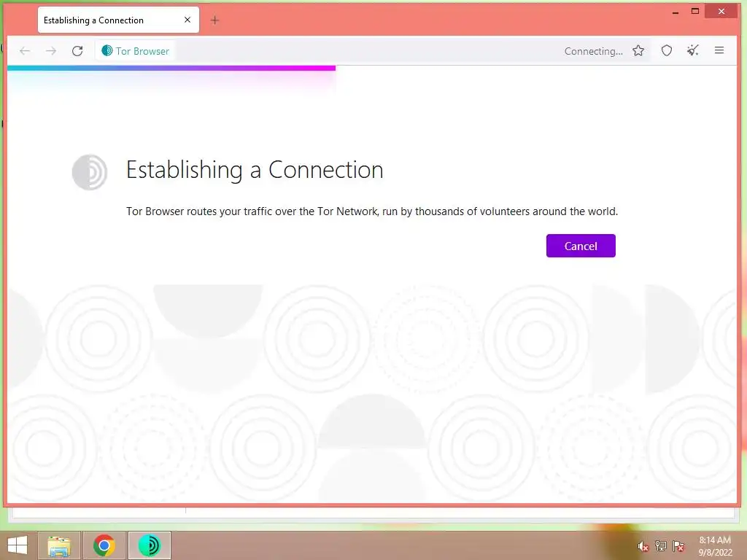Screen dimensions: 747x560
Task: Click the Tor Network description text
Action: (x=371, y=211)
